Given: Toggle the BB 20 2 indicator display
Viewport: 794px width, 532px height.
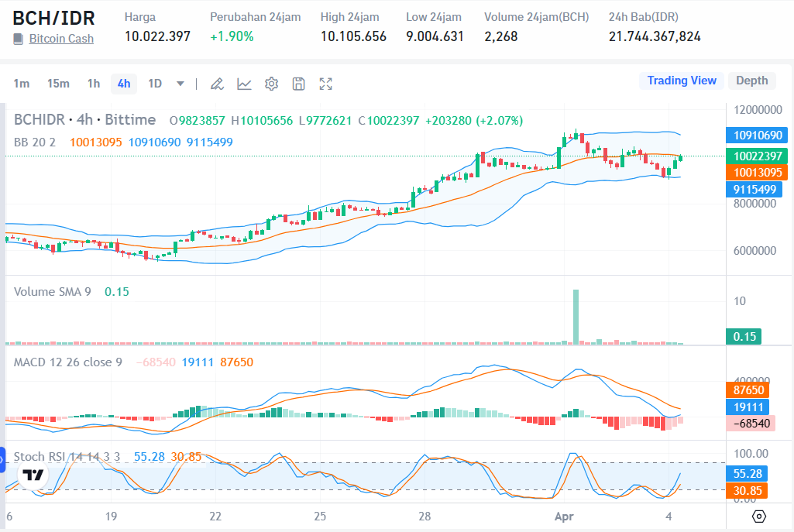Looking at the screenshot, I should tap(35, 143).
